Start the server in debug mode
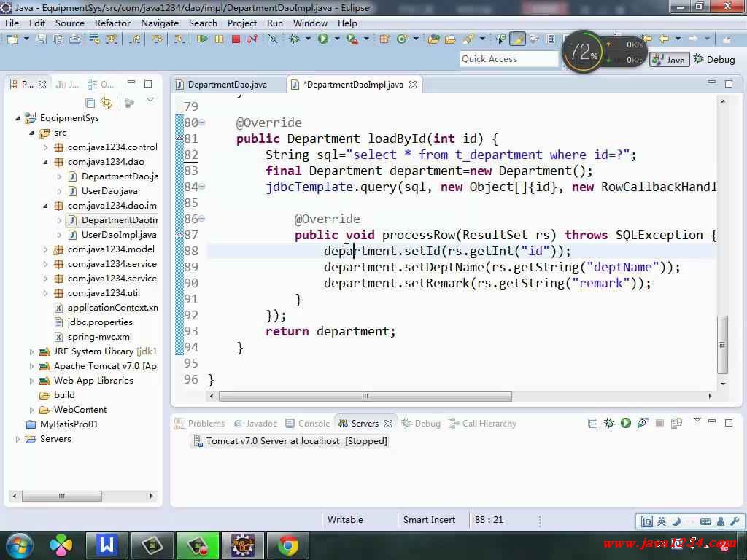Screen dimensions: 747x560 (x=609, y=423)
